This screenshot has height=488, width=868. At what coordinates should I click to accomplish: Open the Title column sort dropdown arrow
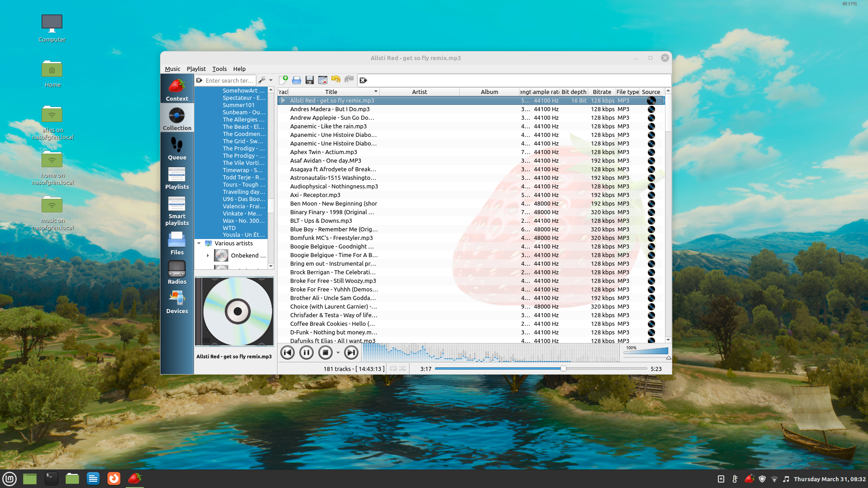(x=375, y=92)
